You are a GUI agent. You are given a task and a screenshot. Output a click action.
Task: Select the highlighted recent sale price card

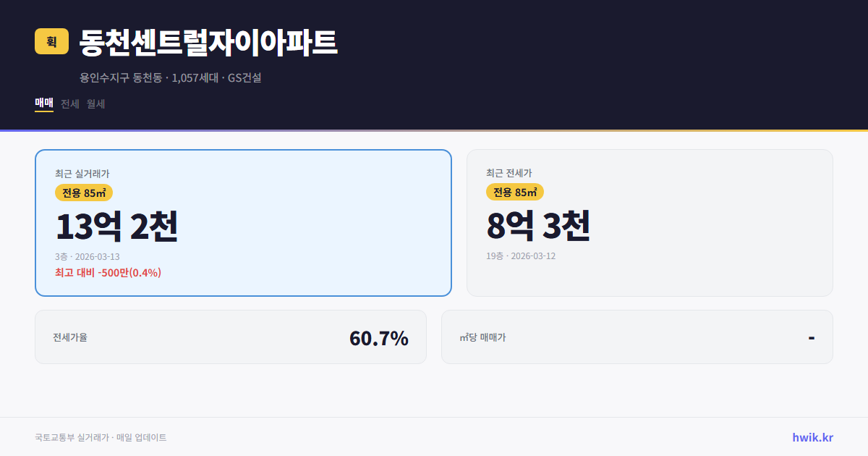tap(242, 222)
